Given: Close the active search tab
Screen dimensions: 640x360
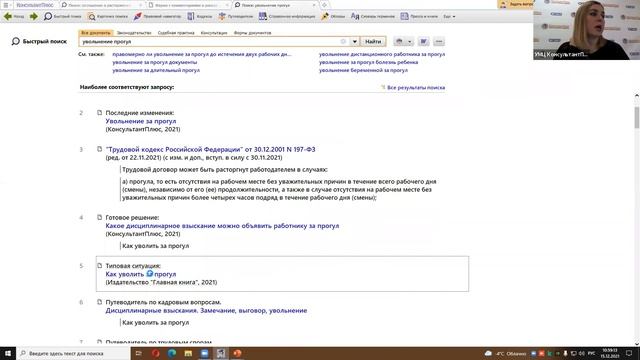Looking at the screenshot, I should (x=314, y=5).
